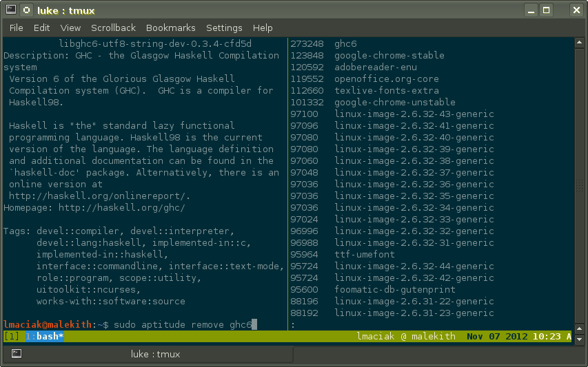The height and width of the screenshot is (367, 588).
Task: Expand the Bookmarks menu
Action: [x=170, y=28]
